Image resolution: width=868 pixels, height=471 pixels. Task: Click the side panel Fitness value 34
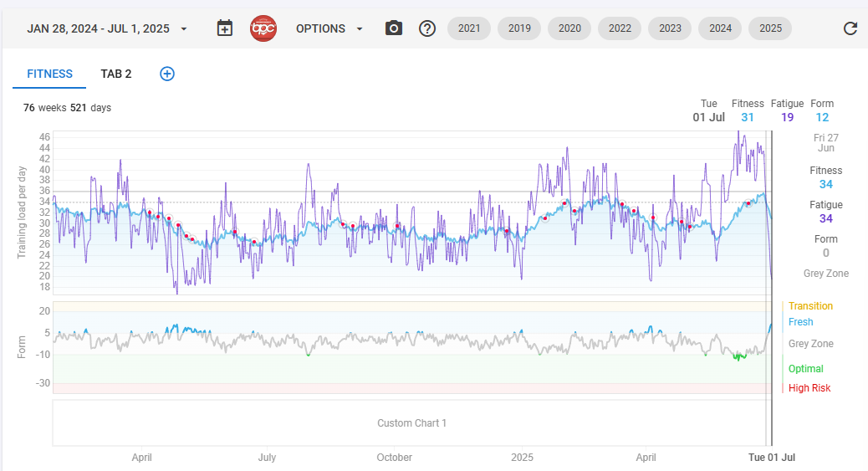[826, 185]
